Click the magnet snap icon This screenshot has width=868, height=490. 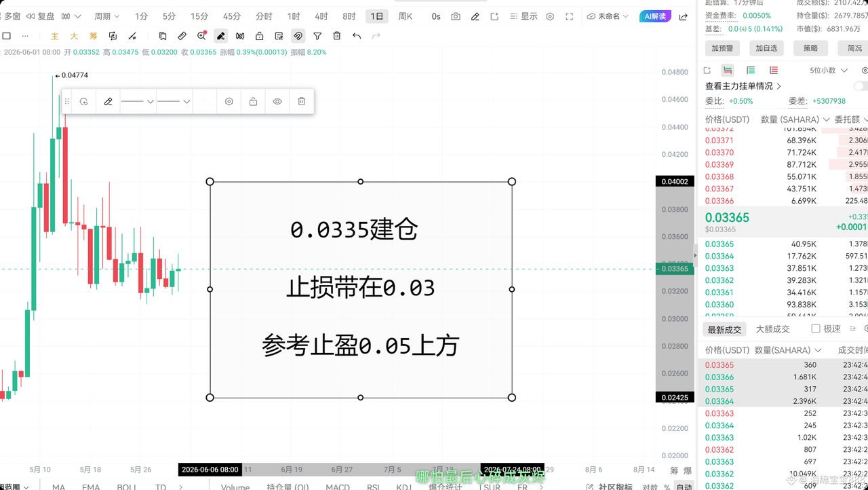[298, 36]
